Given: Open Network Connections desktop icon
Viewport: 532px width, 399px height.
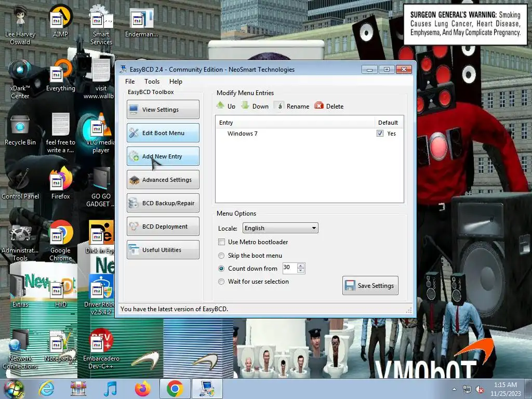Looking at the screenshot, I should tap(20, 350).
